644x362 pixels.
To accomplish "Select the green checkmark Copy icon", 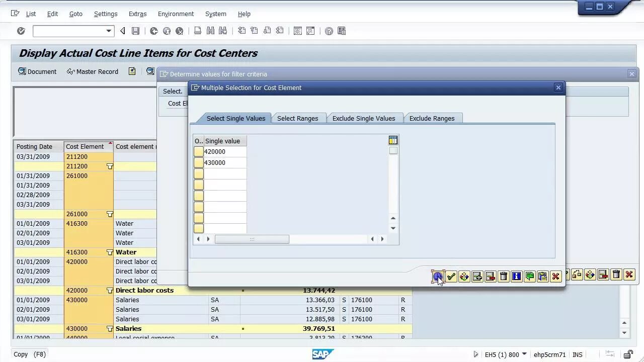I will pyautogui.click(x=451, y=276).
